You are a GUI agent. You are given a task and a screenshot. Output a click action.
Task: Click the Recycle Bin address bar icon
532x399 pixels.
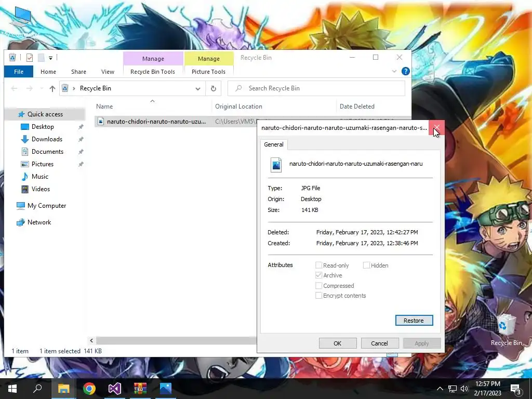(x=65, y=88)
